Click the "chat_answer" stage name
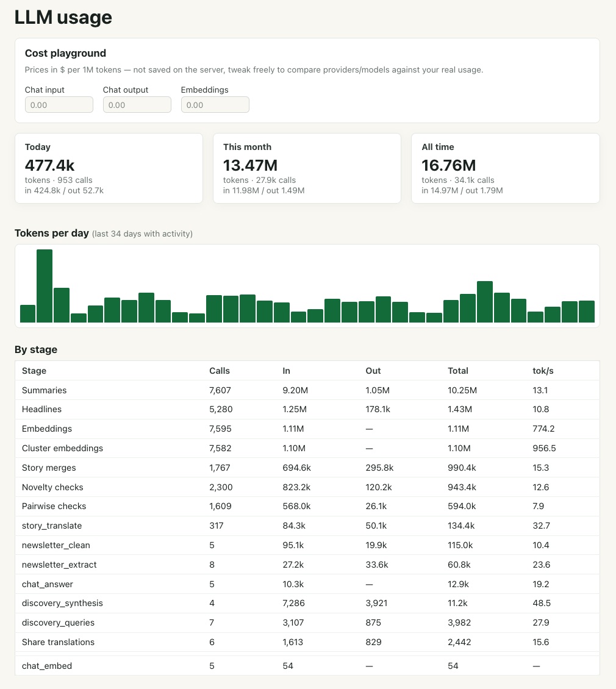This screenshot has width=616, height=689. [x=48, y=584]
